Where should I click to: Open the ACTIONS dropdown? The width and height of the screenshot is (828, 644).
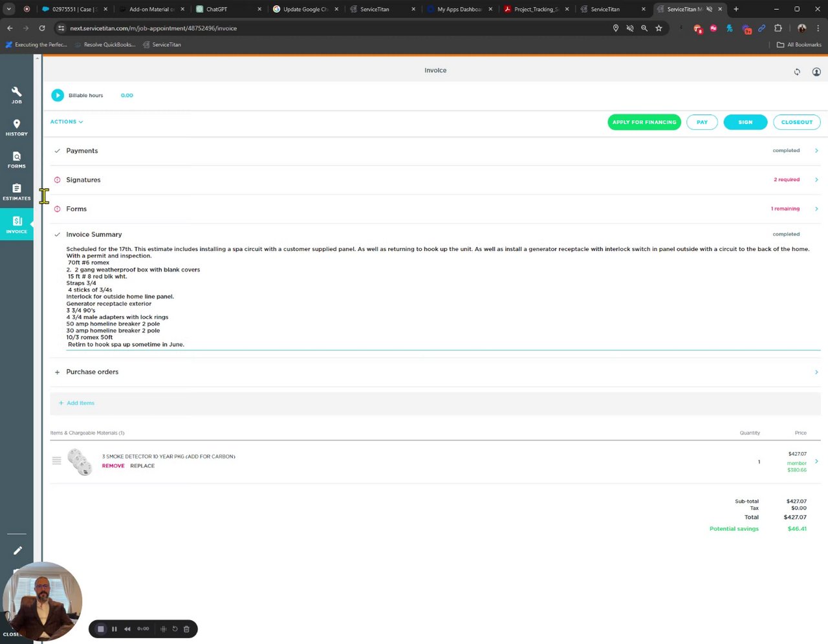click(67, 122)
